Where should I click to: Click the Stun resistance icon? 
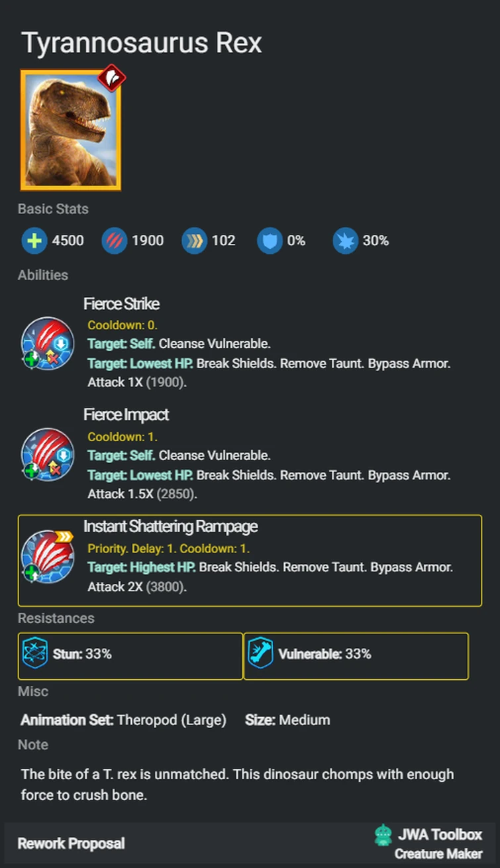tap(34, 653)
